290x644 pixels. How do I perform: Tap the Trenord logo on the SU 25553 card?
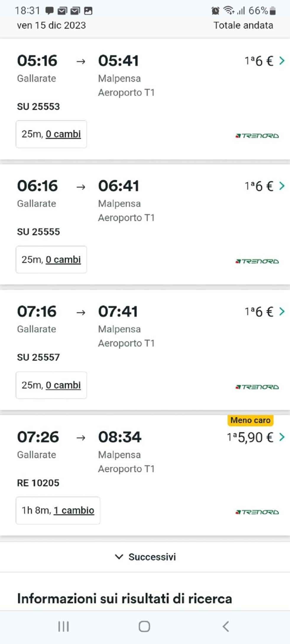257,136
